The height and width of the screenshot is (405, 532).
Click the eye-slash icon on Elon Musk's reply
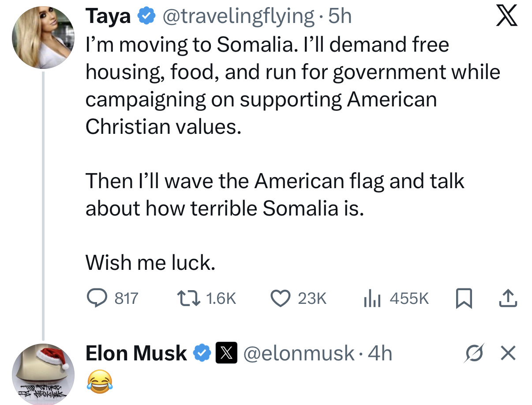(x=475, y=353)
